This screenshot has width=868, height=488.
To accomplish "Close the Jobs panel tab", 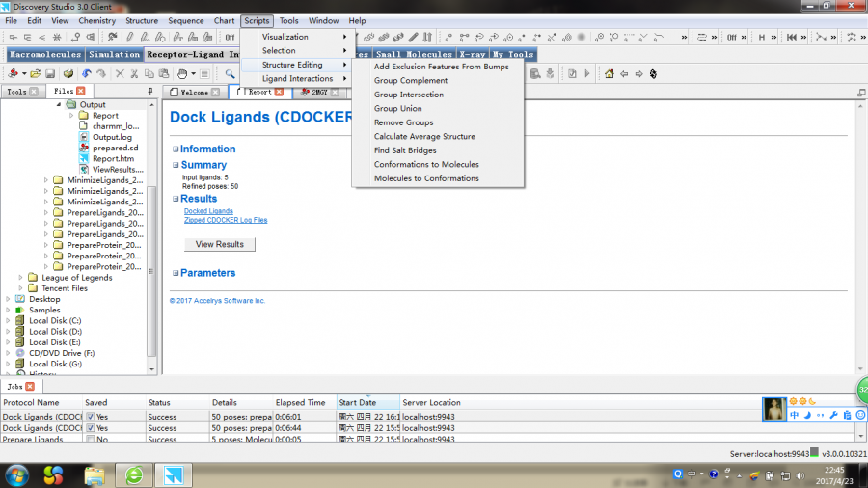I will click(30, 386).
